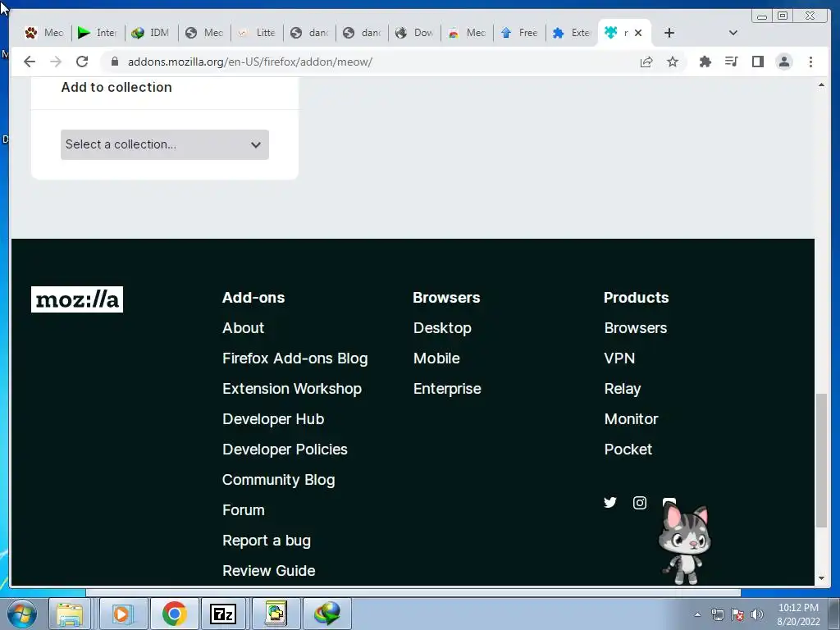
Task: Click the dancing cat character
Action: pos(684,543)
